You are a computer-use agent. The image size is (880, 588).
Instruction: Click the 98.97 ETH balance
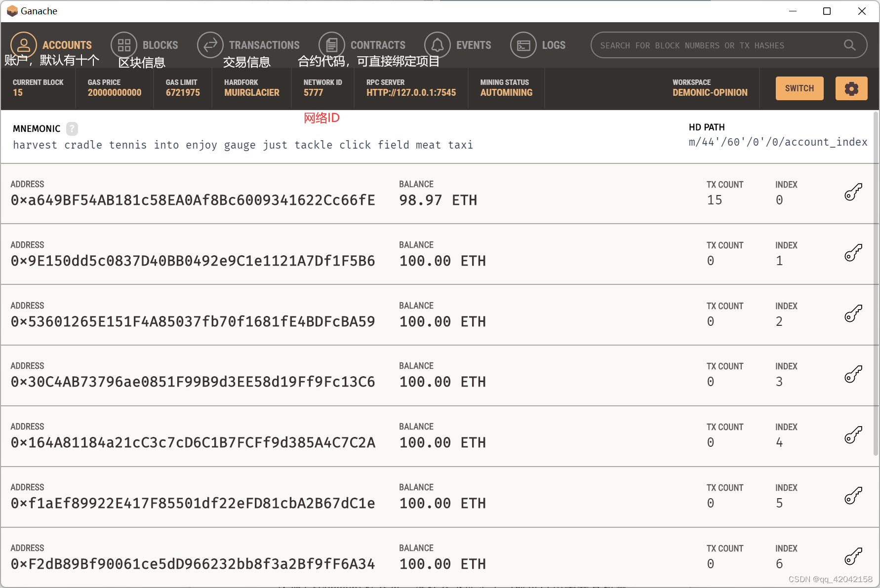(438, 200)
